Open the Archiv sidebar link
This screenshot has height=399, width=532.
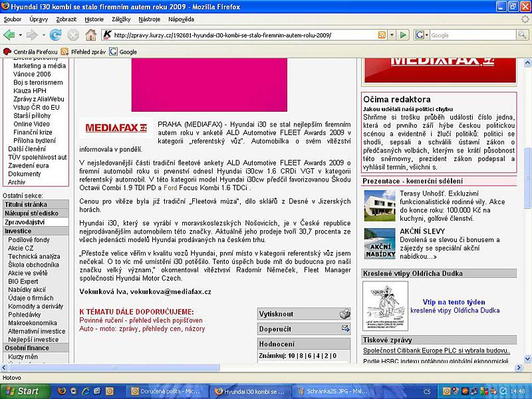coord(17,182)
